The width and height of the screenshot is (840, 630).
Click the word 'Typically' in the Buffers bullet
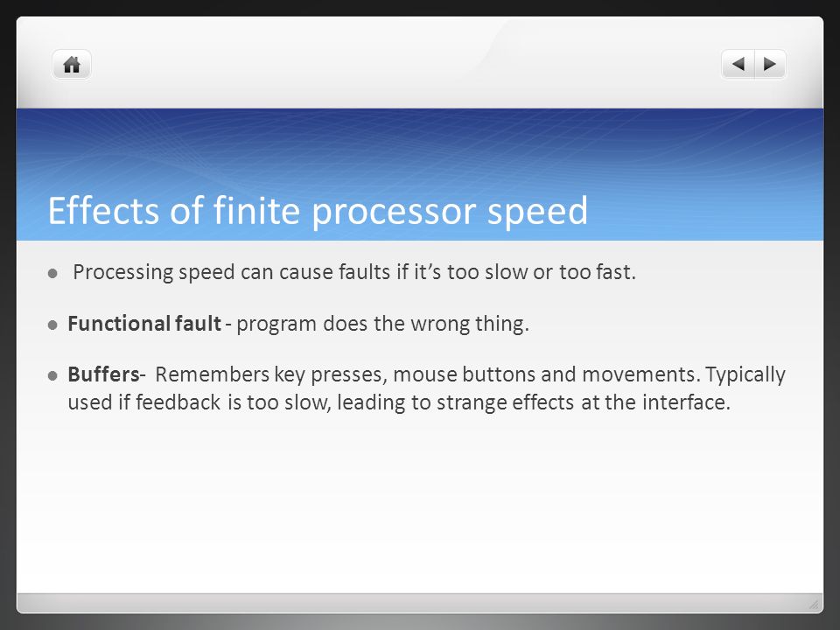[x=745, y=374]
